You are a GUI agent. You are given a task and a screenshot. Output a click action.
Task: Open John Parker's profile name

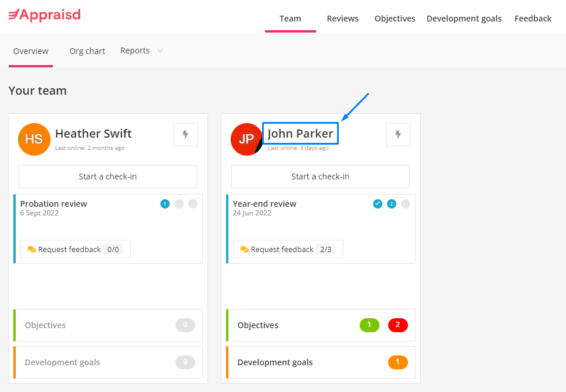(x=300, y=134)
